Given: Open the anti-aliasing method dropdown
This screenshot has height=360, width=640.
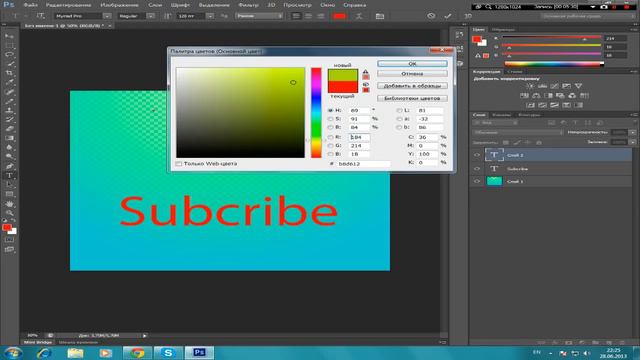Looking at the screenshot, I should 259,16.
